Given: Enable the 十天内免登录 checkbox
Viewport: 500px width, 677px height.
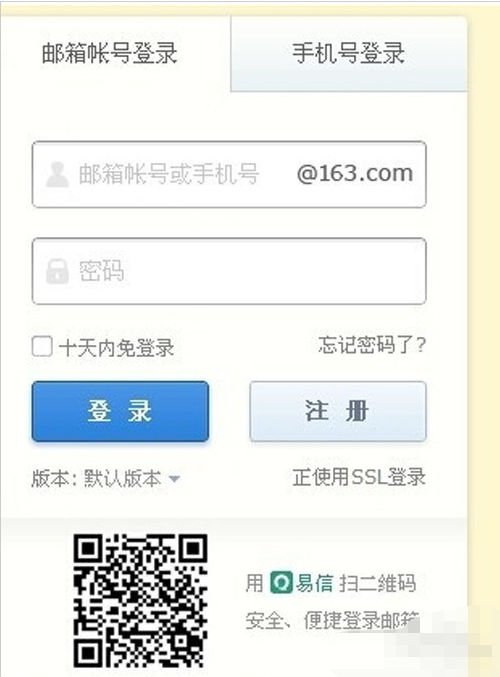Looking at the screenshot, I should coord(42,346).
